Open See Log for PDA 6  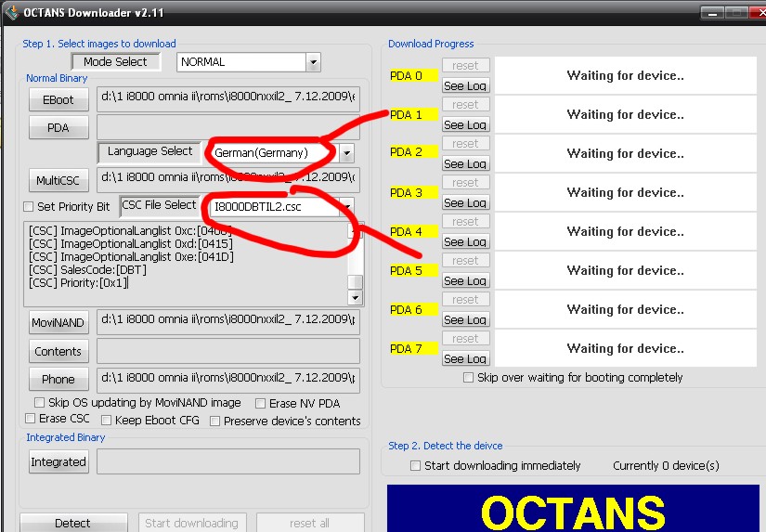465,320
